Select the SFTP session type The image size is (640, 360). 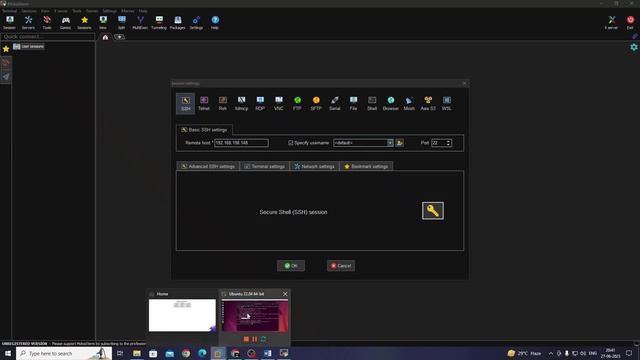316,103
